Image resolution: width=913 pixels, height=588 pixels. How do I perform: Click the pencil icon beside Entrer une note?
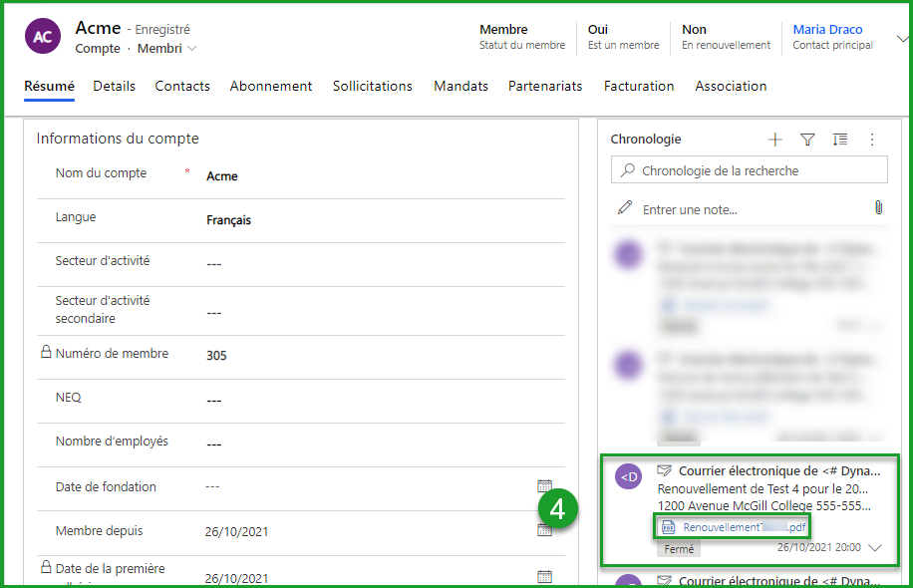tap(625, 208)
